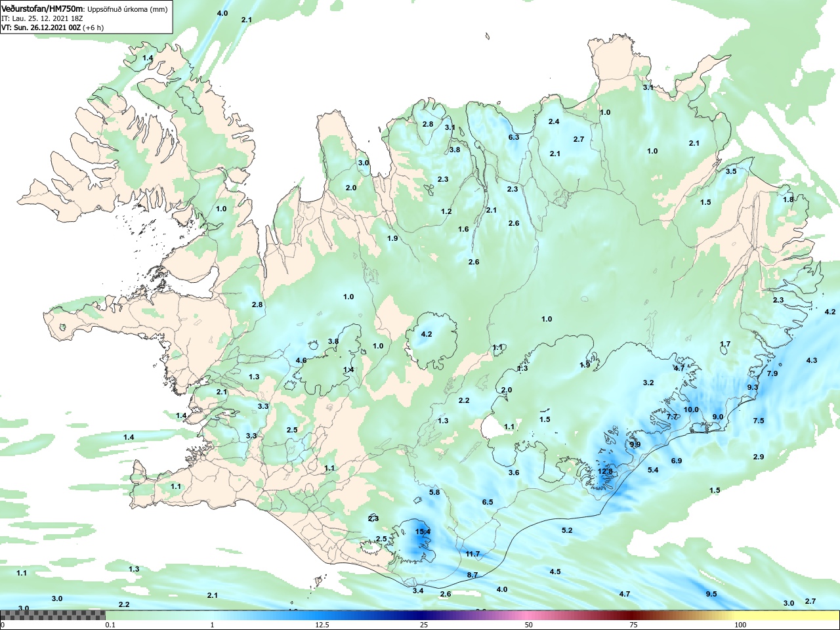840x630 pixels.
Task: Click the 8.7 precipitation value
Action: [x=472, y=575]
